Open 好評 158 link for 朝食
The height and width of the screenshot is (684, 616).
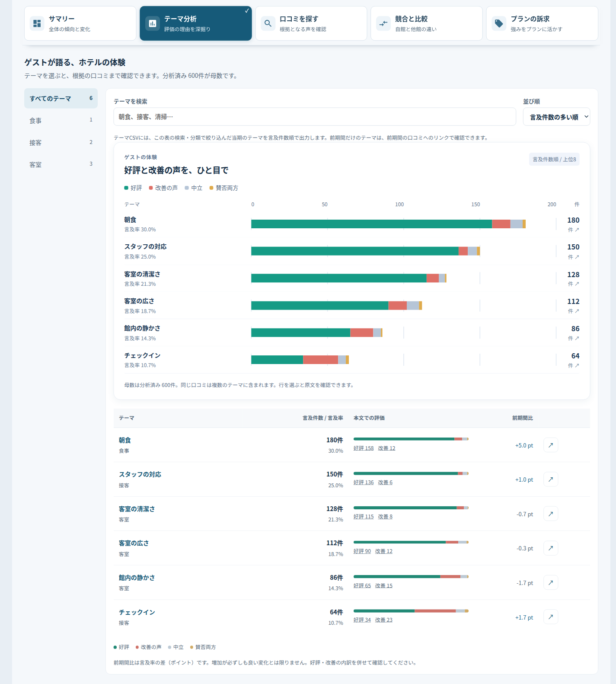pyautogui.click(x=364, y=448)
